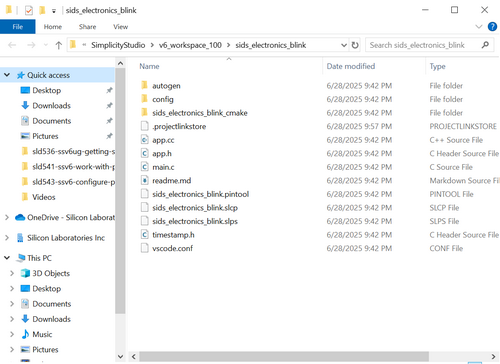Open Videos in Quick access
500x364 pixels.
pyautogui.click(x=38, y=197)
